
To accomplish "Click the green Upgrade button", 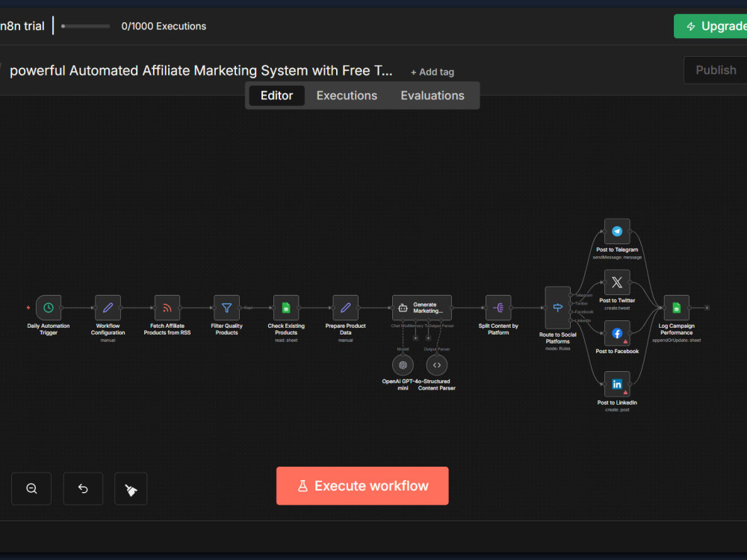I will click(710, 26).
